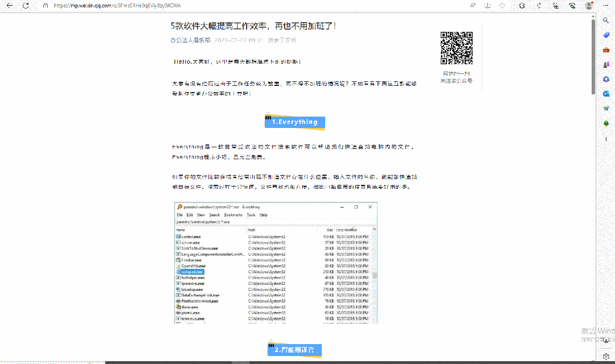The width and height of the screenshot is (615, 364).
Task: Click the 2.智能翻译官 section banner
Action: (294, 350)
